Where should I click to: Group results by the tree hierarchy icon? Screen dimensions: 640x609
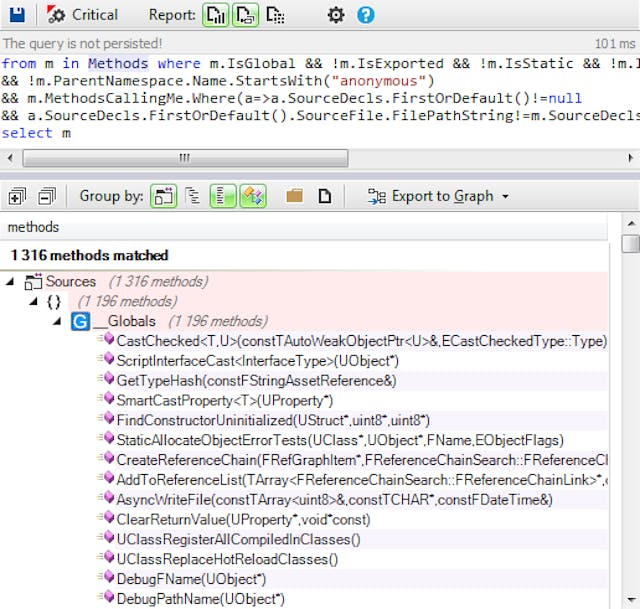click(x=194, y=196)
